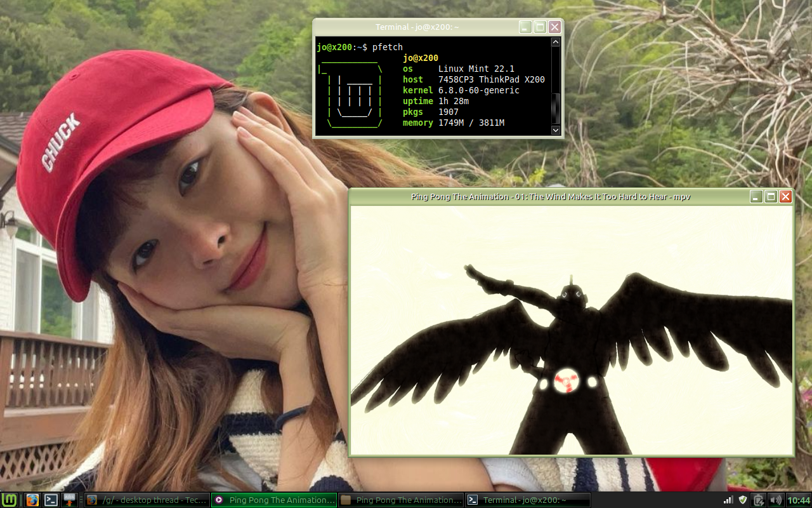Screen dimensions: 812x508
Task: Click the terminal scrollbar down arrow
Action: [556, 130]
